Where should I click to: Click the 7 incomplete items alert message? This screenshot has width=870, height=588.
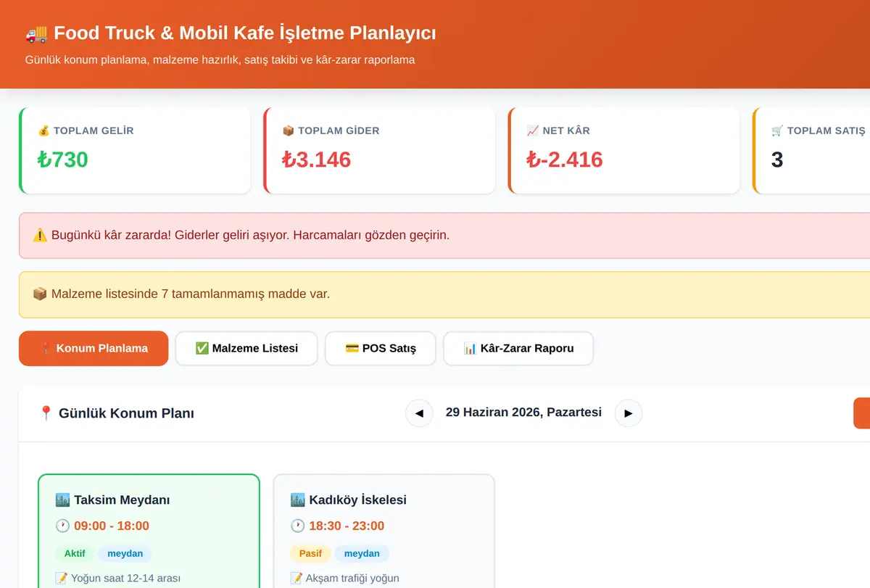444,294
